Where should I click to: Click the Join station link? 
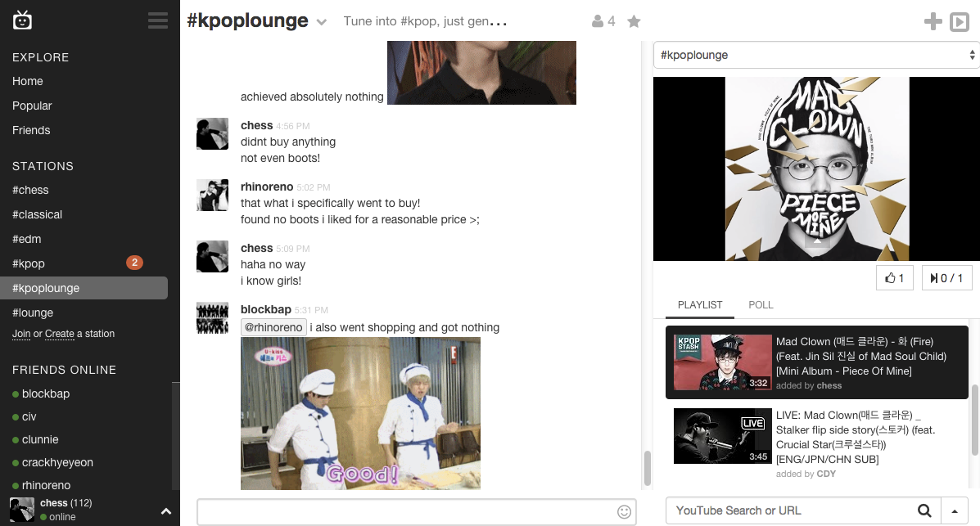point(21,334)
